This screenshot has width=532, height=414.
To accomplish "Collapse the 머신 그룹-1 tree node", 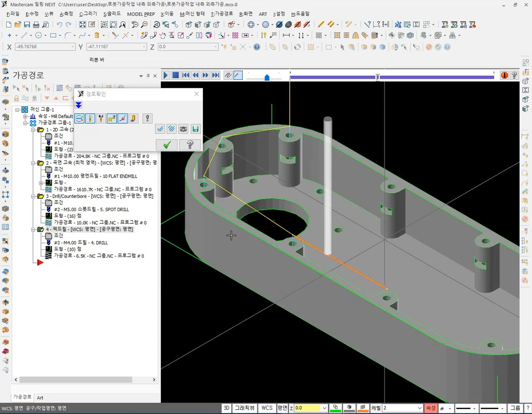I will point(17,110).
